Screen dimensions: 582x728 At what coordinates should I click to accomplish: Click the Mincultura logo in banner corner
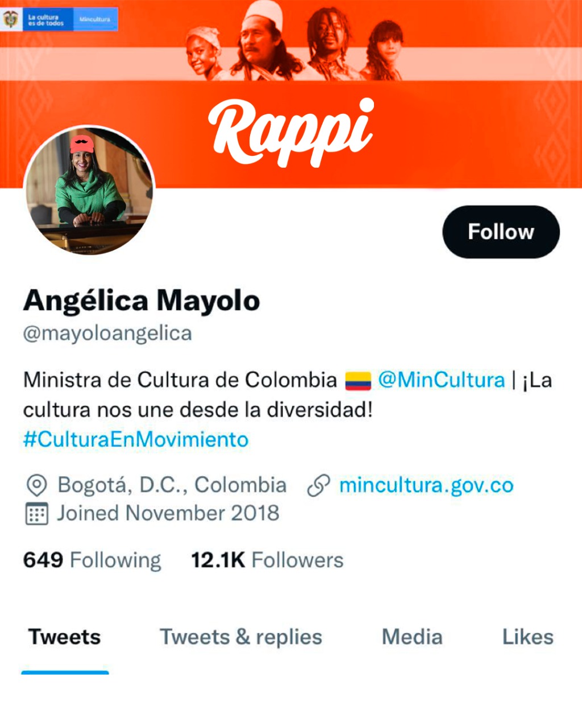tap(59, 19)
